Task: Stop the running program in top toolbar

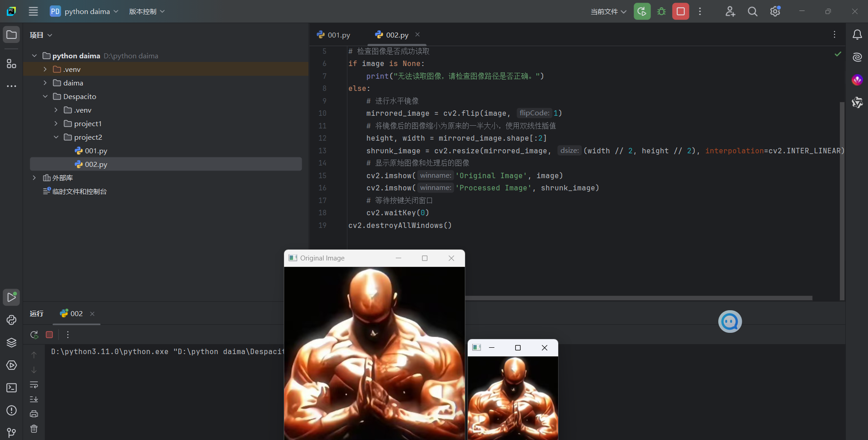Action: tap(680, 11)
